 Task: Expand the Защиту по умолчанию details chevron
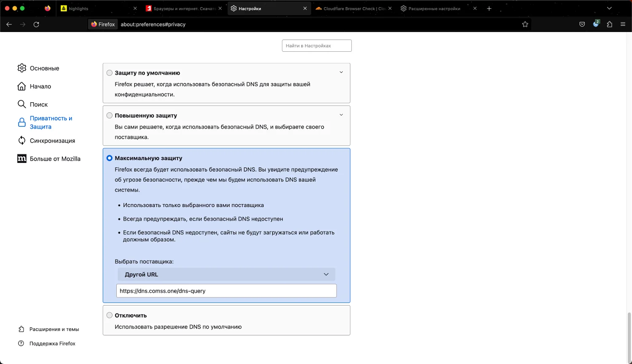(341, 72)
